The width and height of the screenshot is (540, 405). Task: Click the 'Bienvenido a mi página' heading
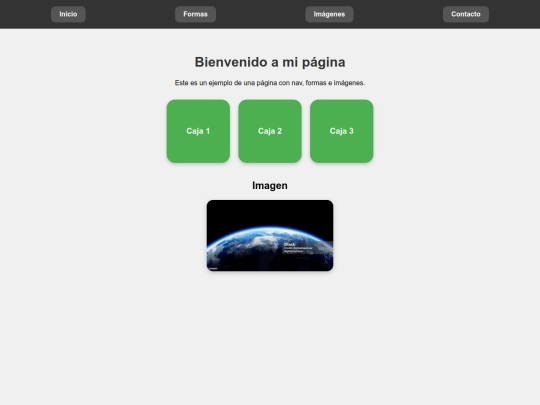pyautogui.click(x=270, y=62)
